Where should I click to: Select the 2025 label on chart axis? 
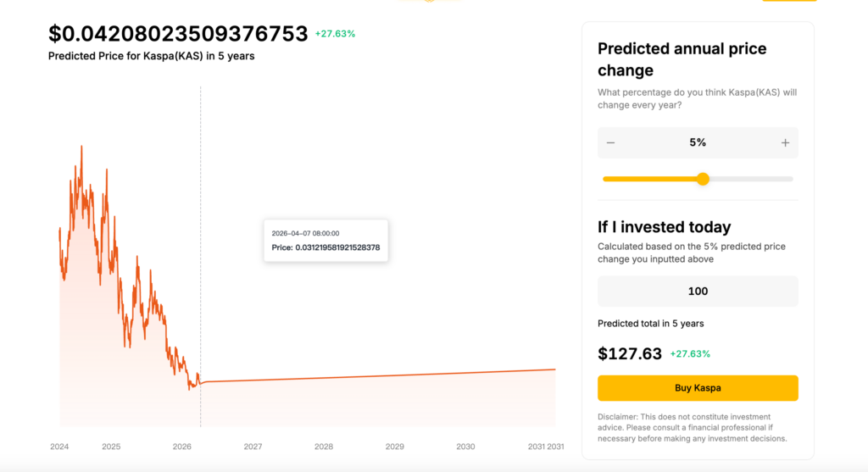111,446
